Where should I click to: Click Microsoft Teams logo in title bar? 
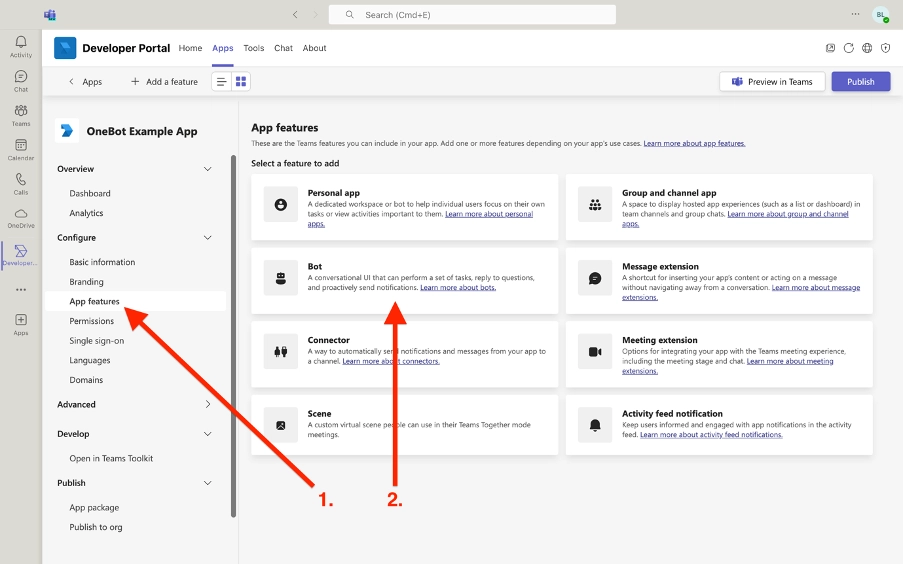(x=50, y=14)
